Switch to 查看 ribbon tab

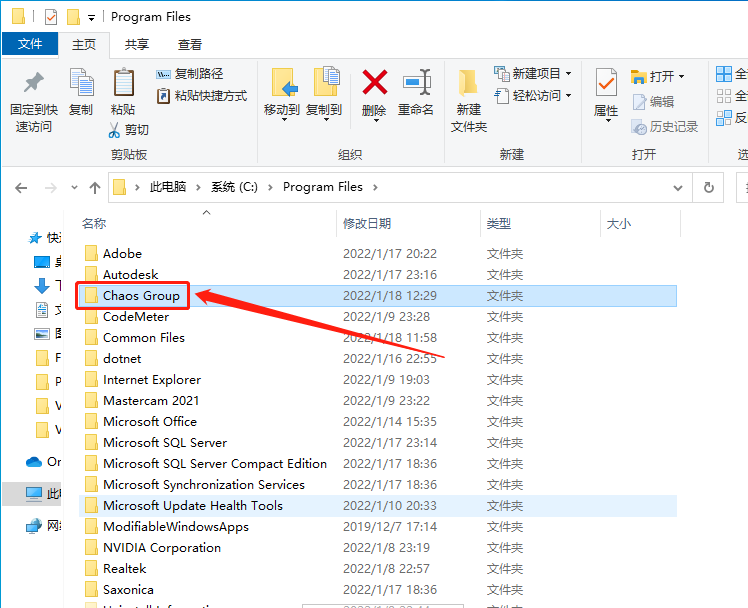click(x=190, y=45)
